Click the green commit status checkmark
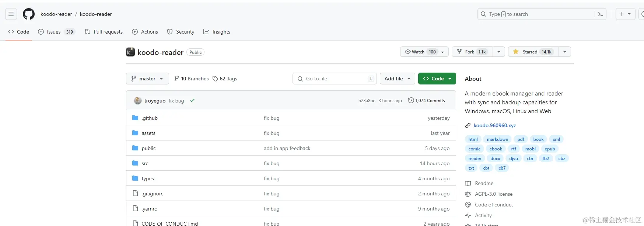The image size is (644, 226). (192, 100)
